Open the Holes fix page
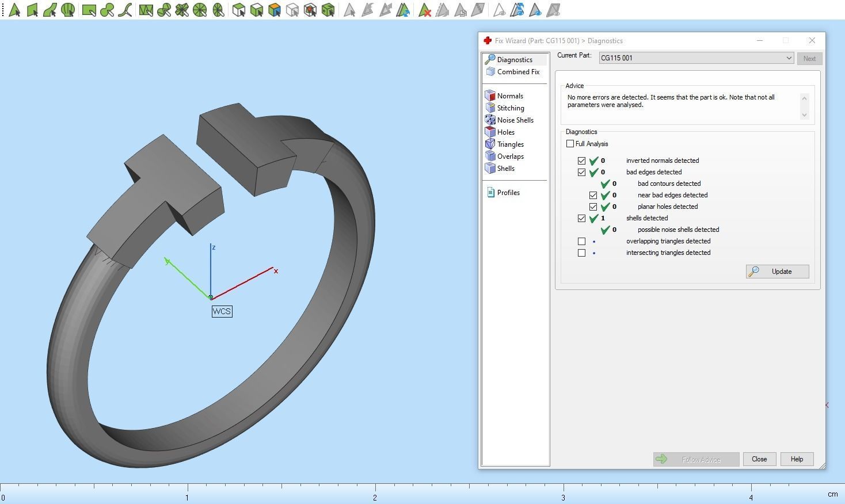Screen dimensions: 845x504 point(506,132)
